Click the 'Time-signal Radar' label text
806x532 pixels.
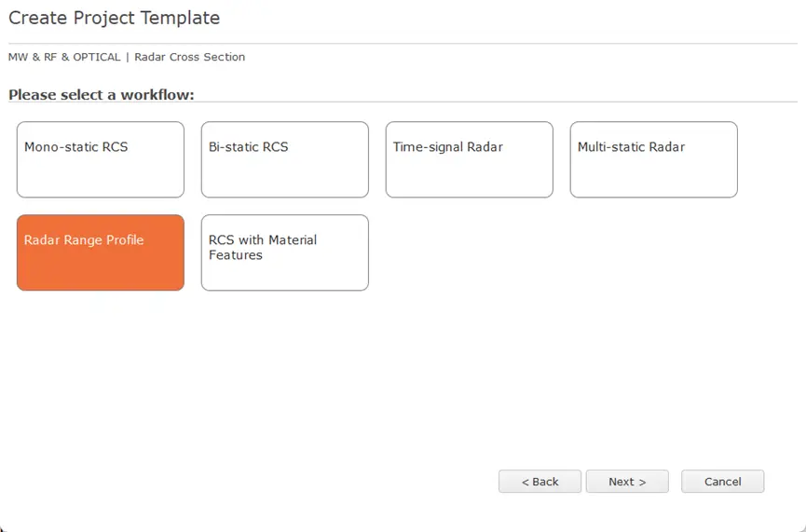pyautogui.click(x=447, y=147)
